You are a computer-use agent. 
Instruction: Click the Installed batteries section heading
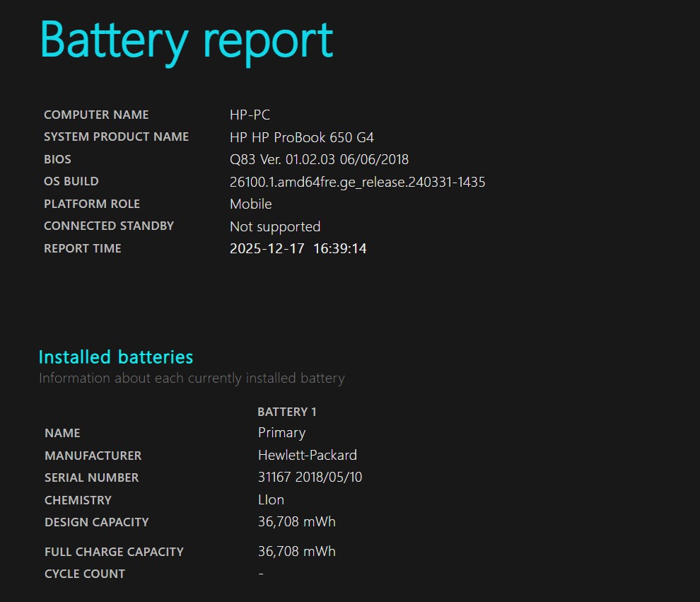click(116, 357)
